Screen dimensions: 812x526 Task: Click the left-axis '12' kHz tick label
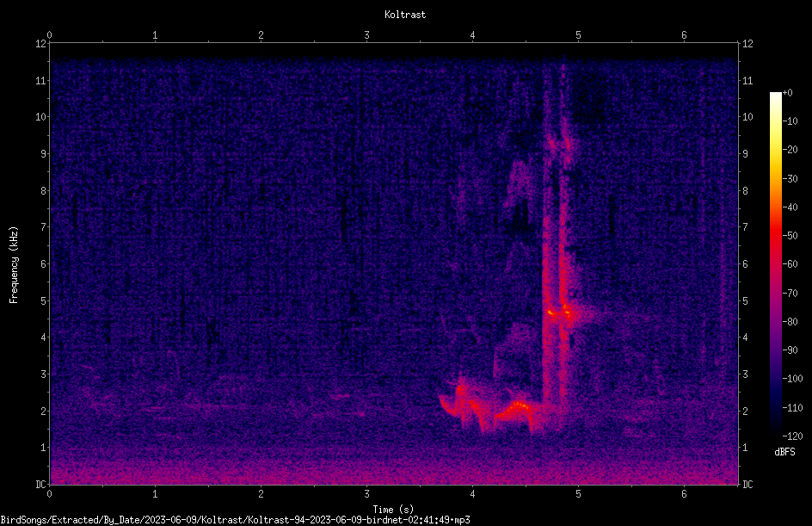coord(41,44)
